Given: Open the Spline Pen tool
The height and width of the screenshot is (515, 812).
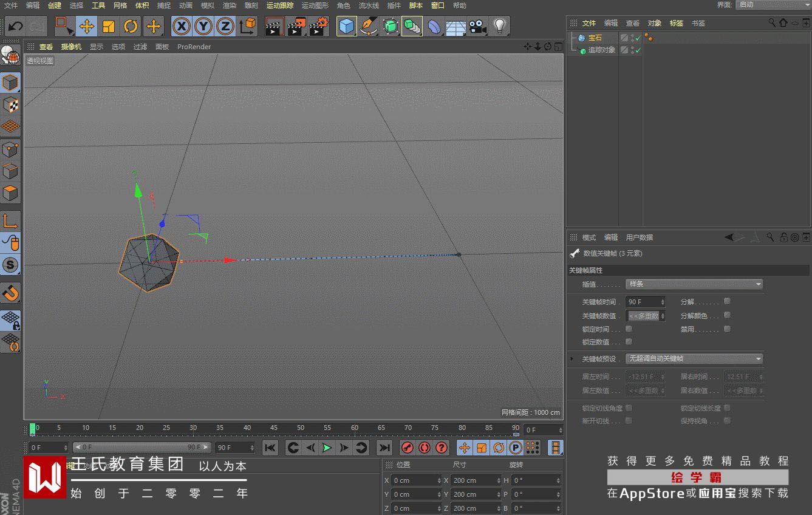Looking at the screenshot, I should pyautogui.click(x=368, y=26).
